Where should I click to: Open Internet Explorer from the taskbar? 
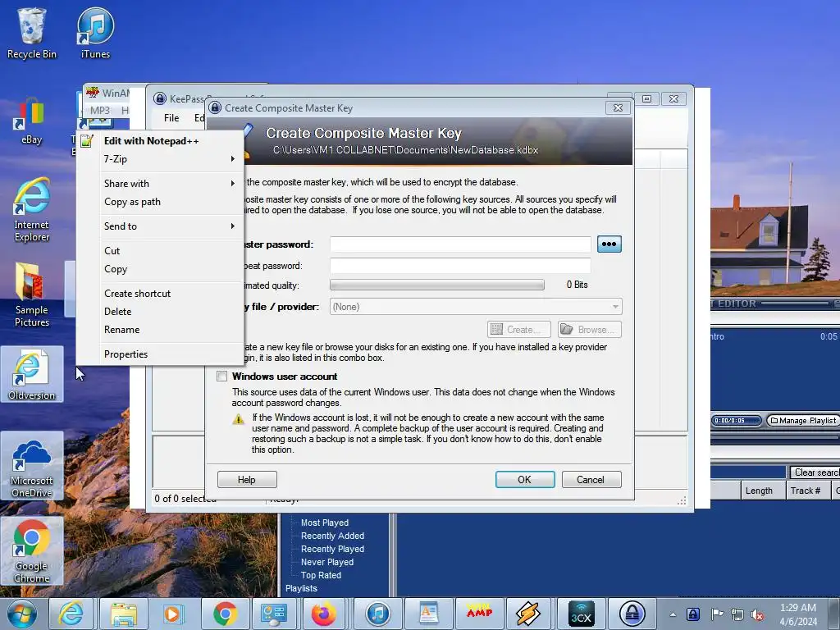pos(71,614)
